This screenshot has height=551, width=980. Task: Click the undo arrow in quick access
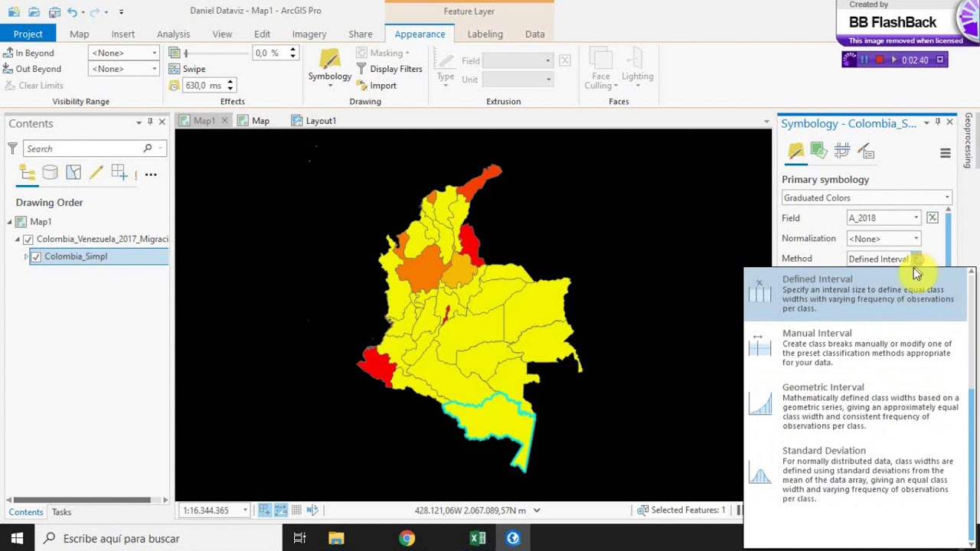(72, 12)
